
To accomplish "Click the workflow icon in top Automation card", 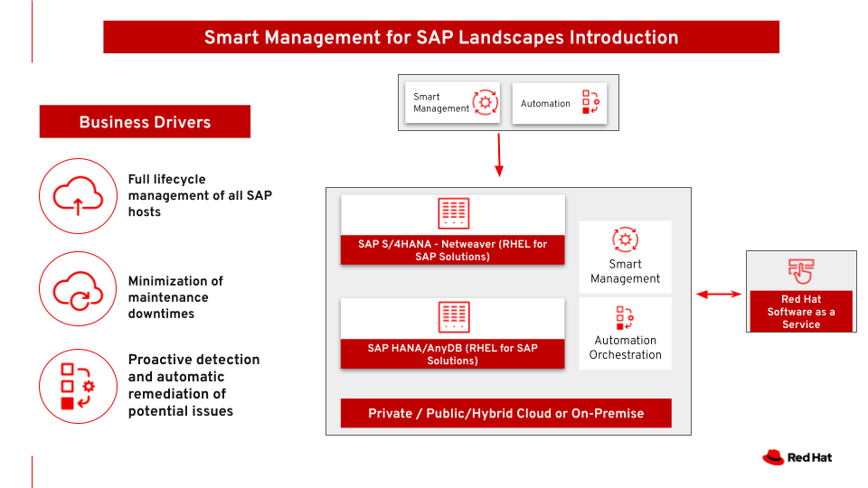I will coord(590,102).
